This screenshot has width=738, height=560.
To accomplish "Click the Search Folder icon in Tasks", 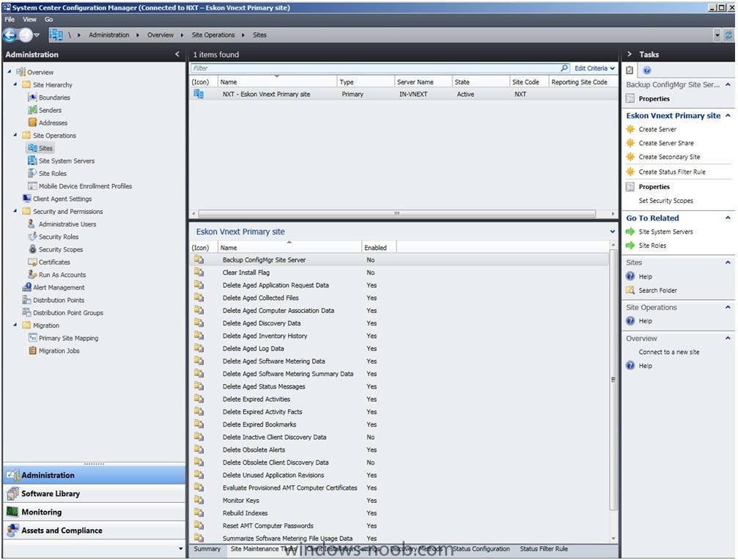I will tap(630, 290).
